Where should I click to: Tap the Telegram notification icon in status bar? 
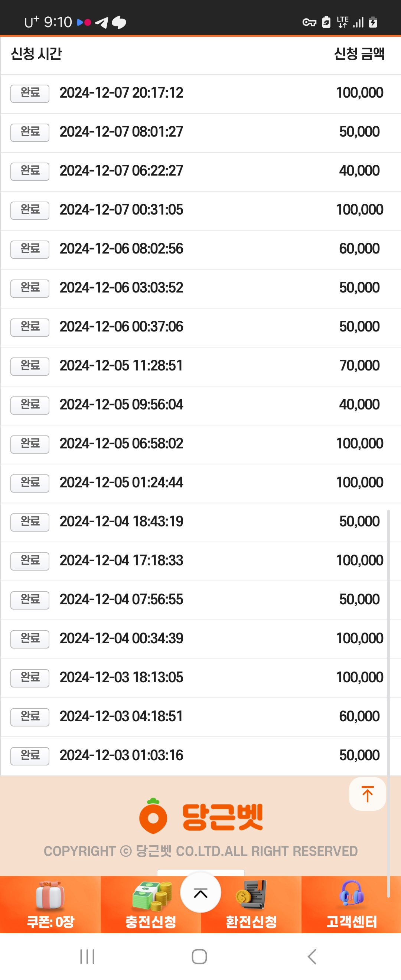point(102,22)
